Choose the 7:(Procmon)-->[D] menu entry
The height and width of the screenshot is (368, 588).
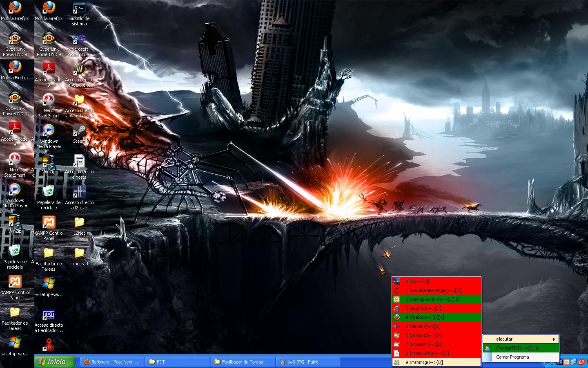[437, 344]
